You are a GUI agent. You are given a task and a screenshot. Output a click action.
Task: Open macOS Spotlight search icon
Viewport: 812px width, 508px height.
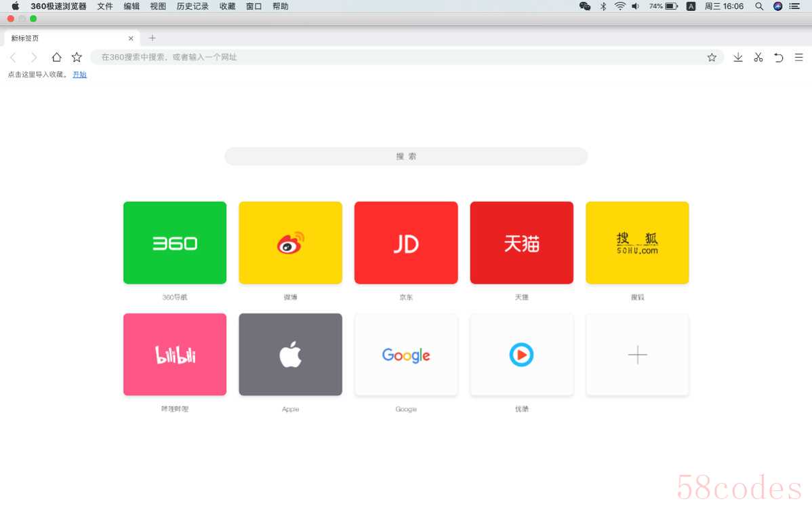[758, 6]
